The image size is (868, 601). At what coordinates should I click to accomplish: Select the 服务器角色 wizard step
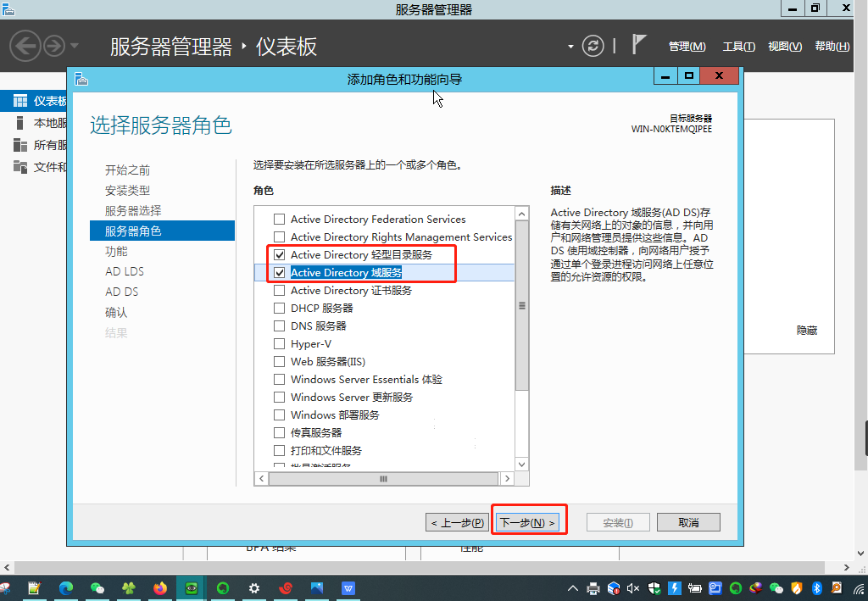[x=162, y=231]
